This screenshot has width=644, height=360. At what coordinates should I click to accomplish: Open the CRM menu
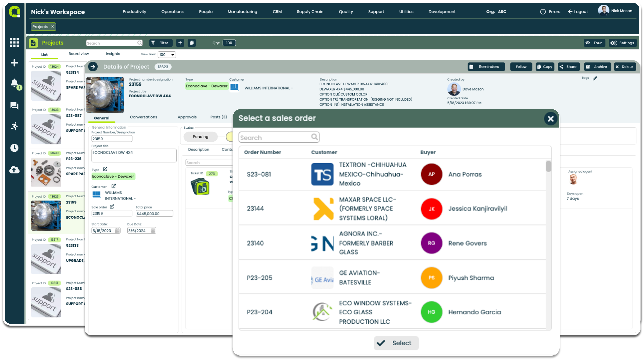pyautogui.click(x=277, y=11)
